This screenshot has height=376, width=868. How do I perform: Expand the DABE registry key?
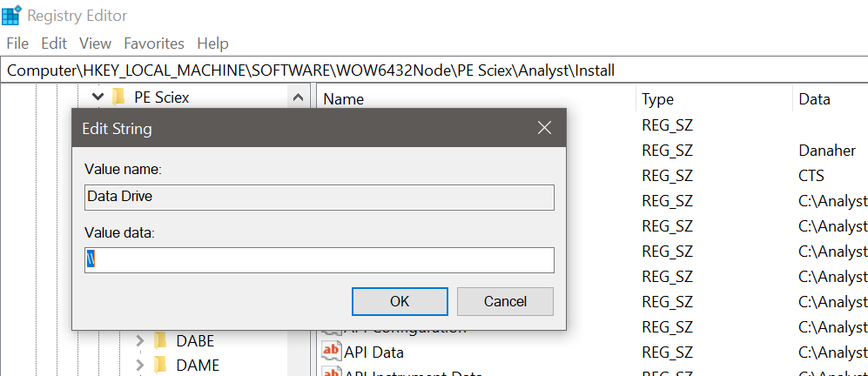click(x=141, y=340)
